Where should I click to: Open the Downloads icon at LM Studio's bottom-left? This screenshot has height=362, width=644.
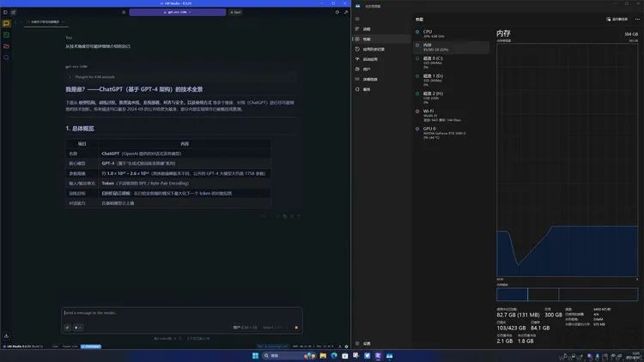[x=6, y=335]
